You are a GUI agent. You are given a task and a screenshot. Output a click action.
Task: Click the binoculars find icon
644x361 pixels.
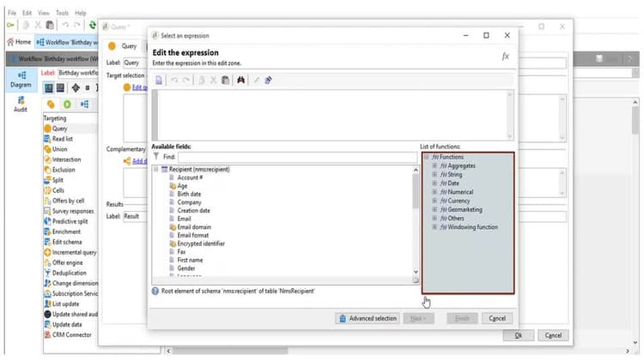pyautogui.click(x=240, y=80)
